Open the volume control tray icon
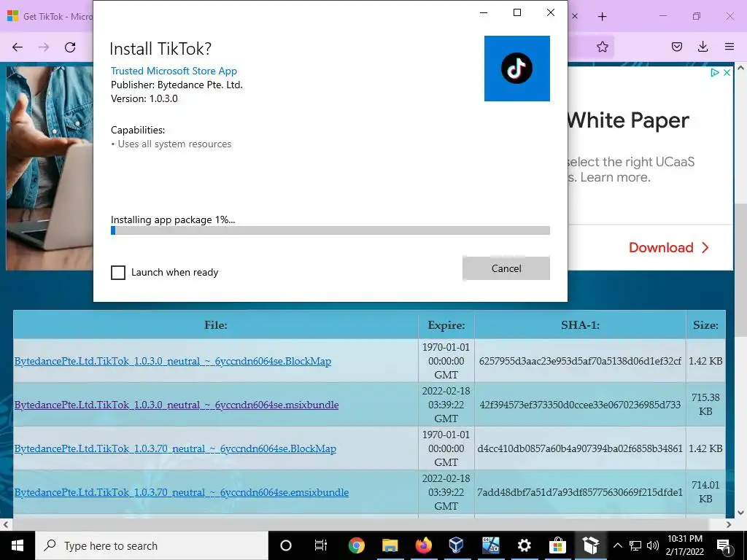The image size is (747, 560). pos(653,545)
